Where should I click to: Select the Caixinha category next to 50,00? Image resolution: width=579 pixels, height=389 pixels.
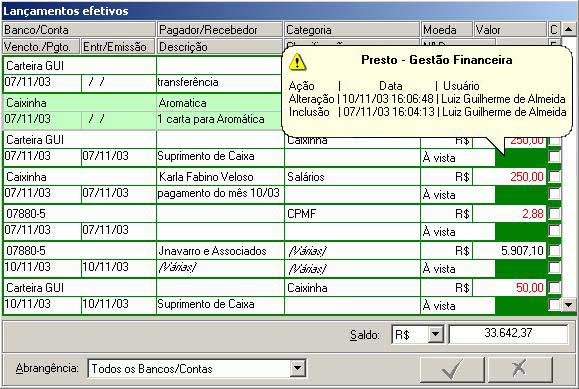(352, 287)
